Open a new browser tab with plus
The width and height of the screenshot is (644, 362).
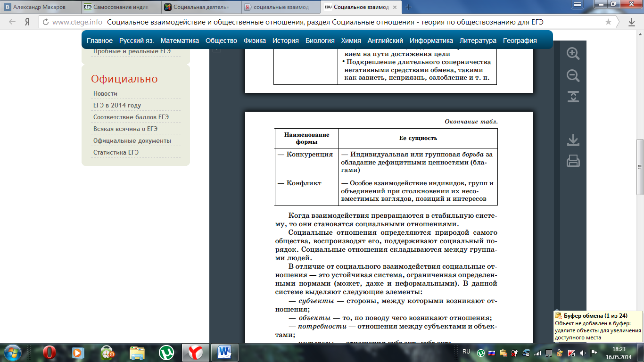[408, 7]
